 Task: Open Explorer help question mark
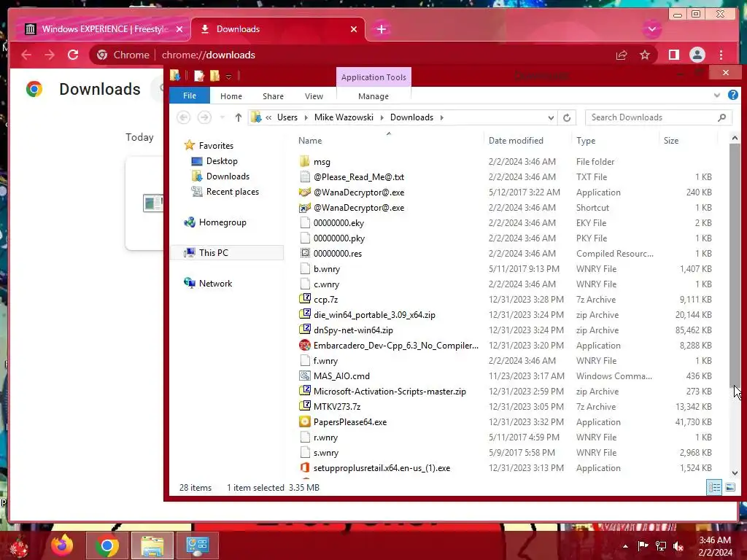point(732,96)
